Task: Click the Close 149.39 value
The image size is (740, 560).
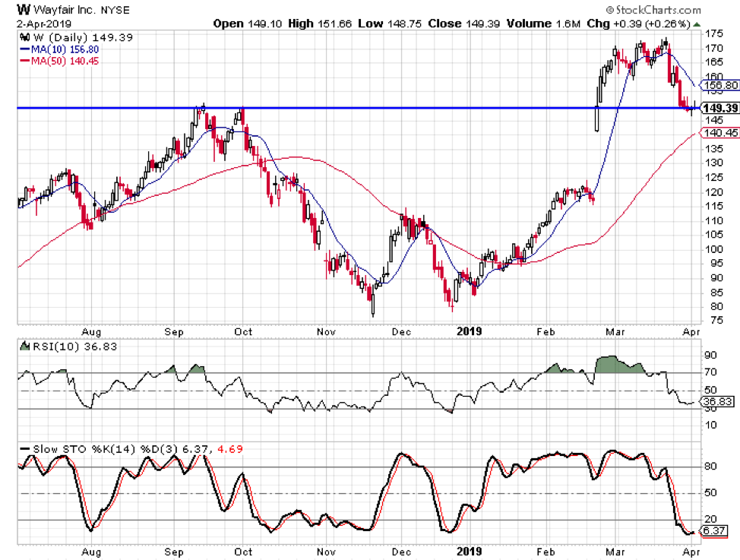Action: 464,24
